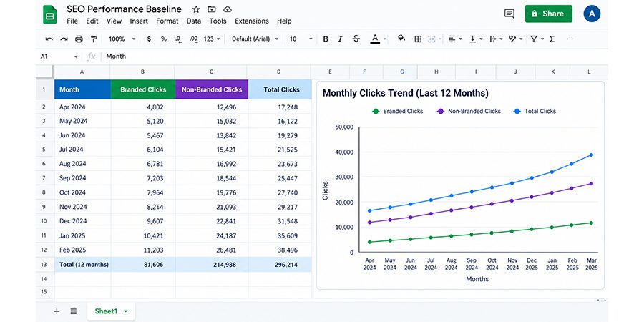Click the Merge cells icon

(x=431, y=39)
